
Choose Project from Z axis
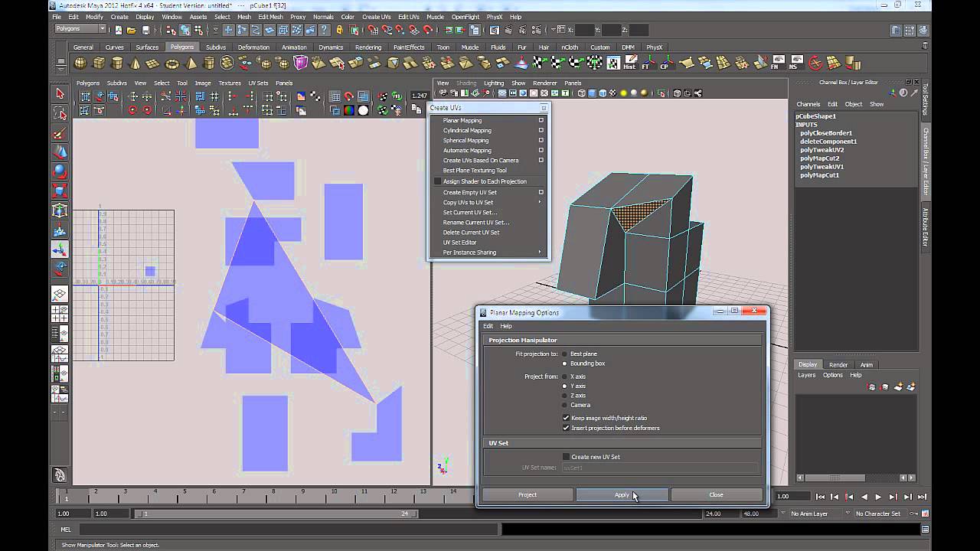click(x=565, y=396)
